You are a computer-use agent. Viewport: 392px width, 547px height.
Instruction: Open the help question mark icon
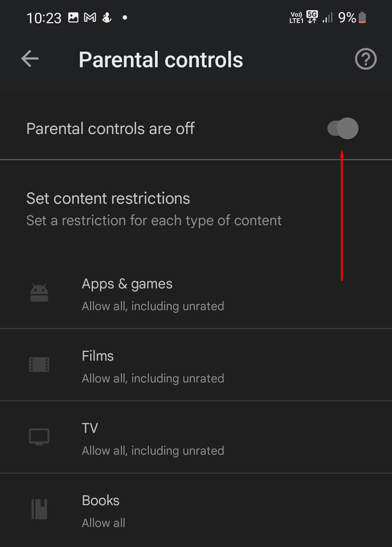point(366,59)
